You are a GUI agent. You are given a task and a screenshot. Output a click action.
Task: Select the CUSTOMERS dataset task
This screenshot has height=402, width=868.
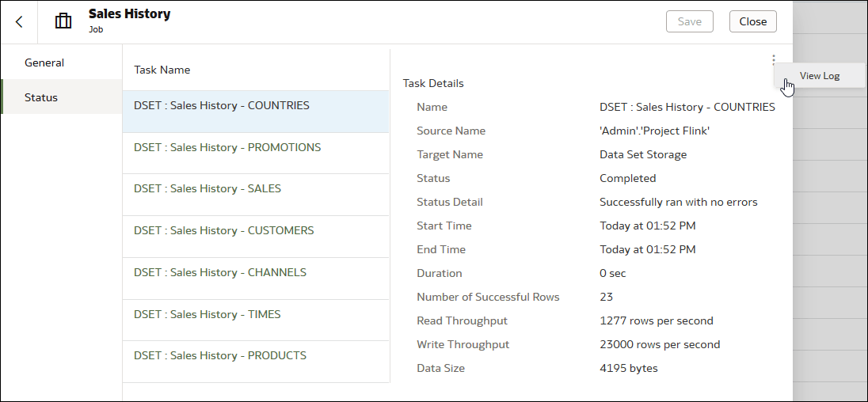[224, 230]
